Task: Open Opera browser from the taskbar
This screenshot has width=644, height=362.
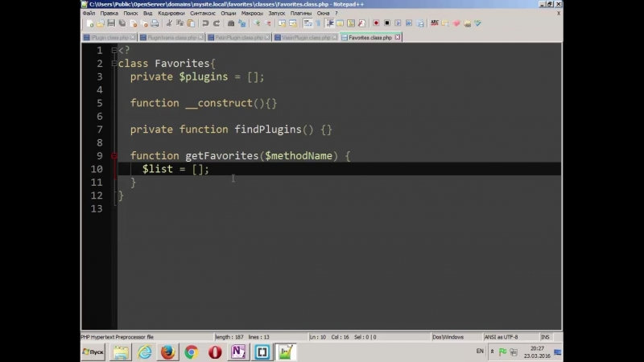Action: (215, 352)
